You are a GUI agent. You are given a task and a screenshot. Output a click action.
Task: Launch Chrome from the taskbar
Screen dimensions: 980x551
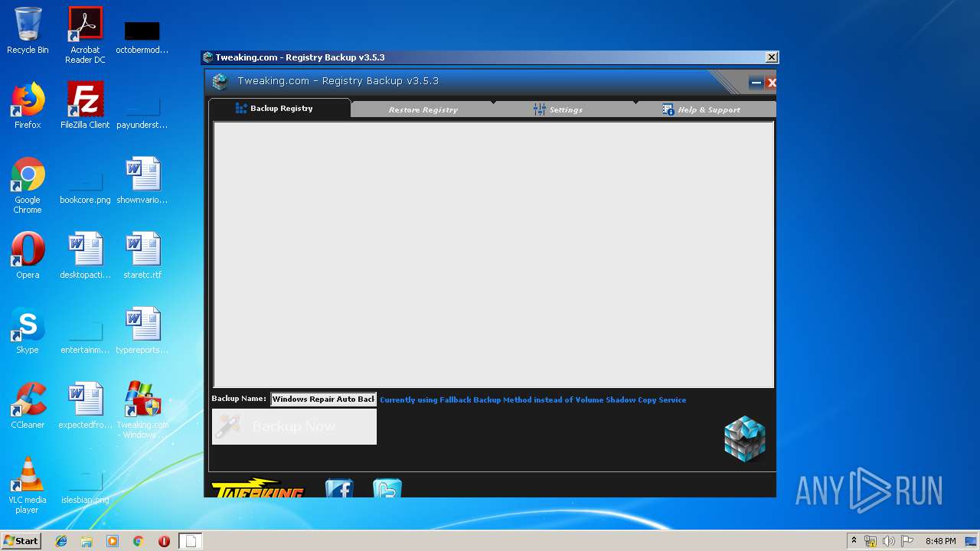tap(139, 541)
